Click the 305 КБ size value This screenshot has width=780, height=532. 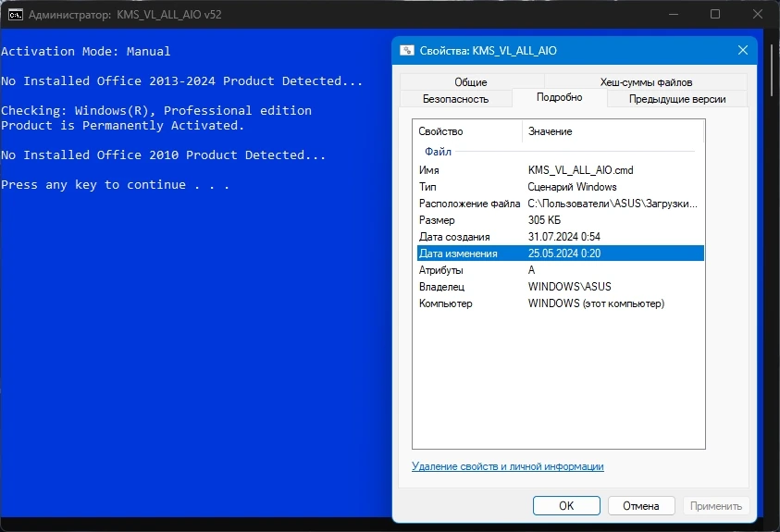coord(544,220)
